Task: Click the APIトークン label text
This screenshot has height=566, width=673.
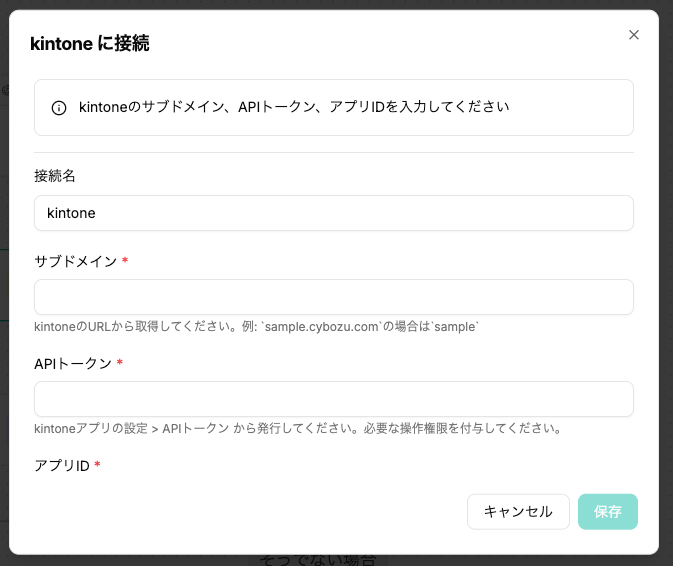Action: (x=72, y=363)
